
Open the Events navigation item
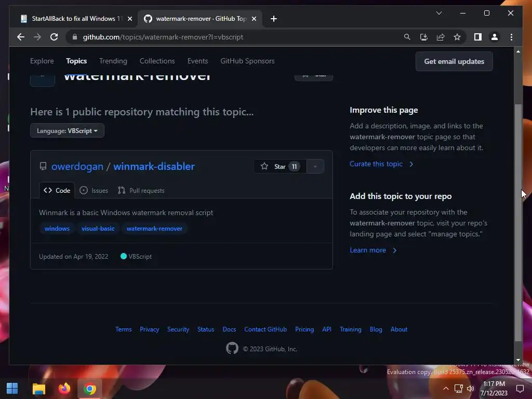pos(197,61)
